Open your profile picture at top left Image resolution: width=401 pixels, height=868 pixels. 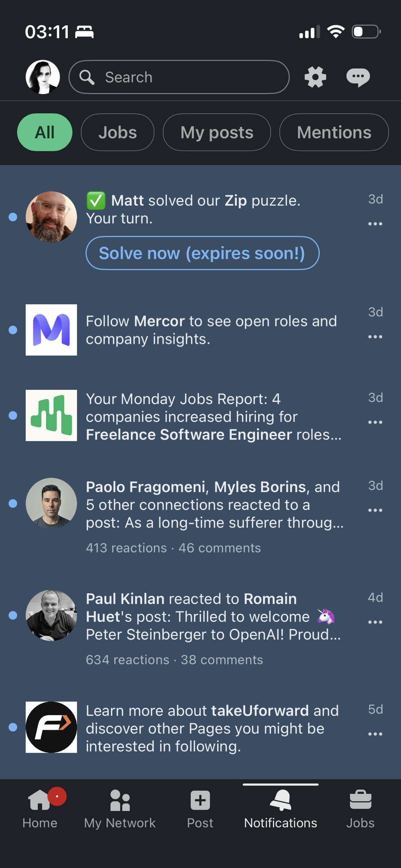click(43, 77)
